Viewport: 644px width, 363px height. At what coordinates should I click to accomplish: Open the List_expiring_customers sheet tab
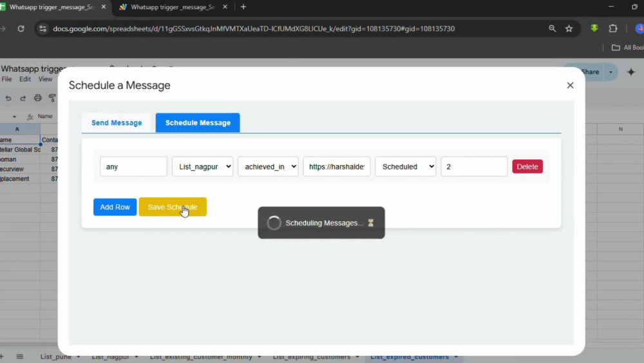(x=312, y=357)
